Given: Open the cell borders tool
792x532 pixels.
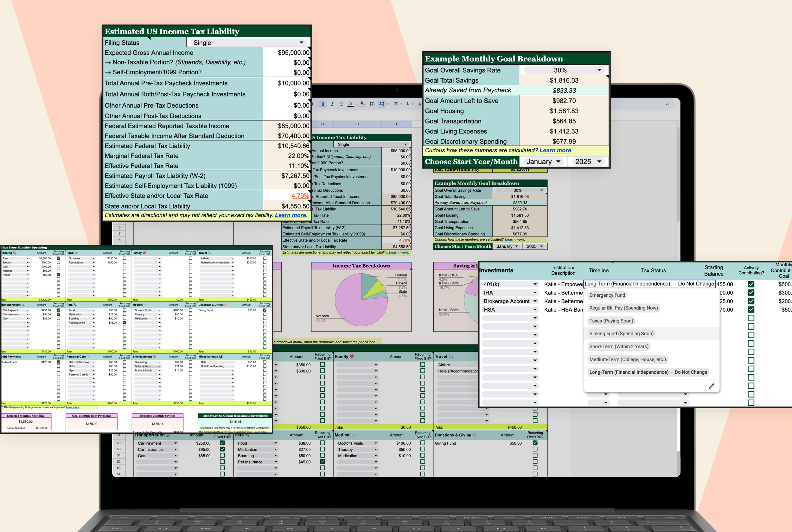Looking at the screenshot, I should click(x=372, y=104).
